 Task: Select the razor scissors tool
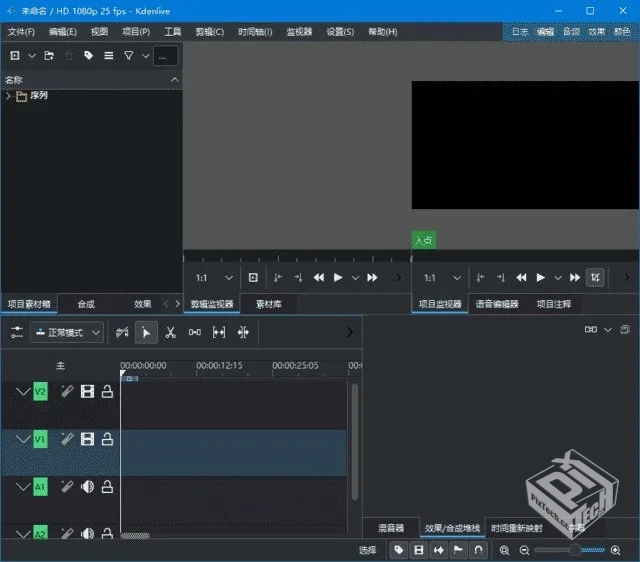170,332
